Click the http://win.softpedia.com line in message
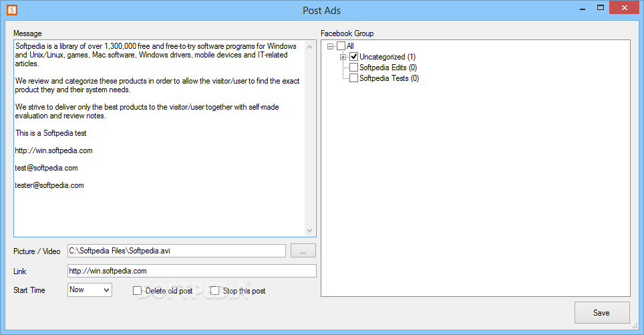This screenshot has width=644, height=335. click(x=54, y=150)
